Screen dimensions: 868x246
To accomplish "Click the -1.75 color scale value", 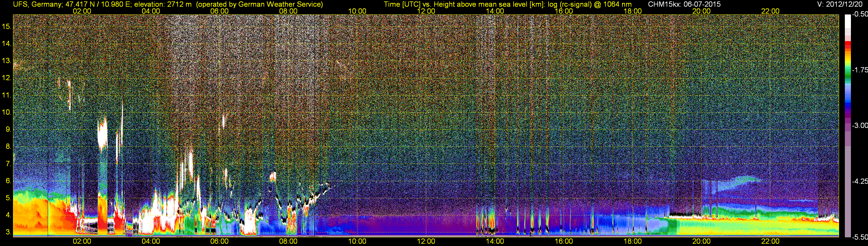I will click(860, 70).
